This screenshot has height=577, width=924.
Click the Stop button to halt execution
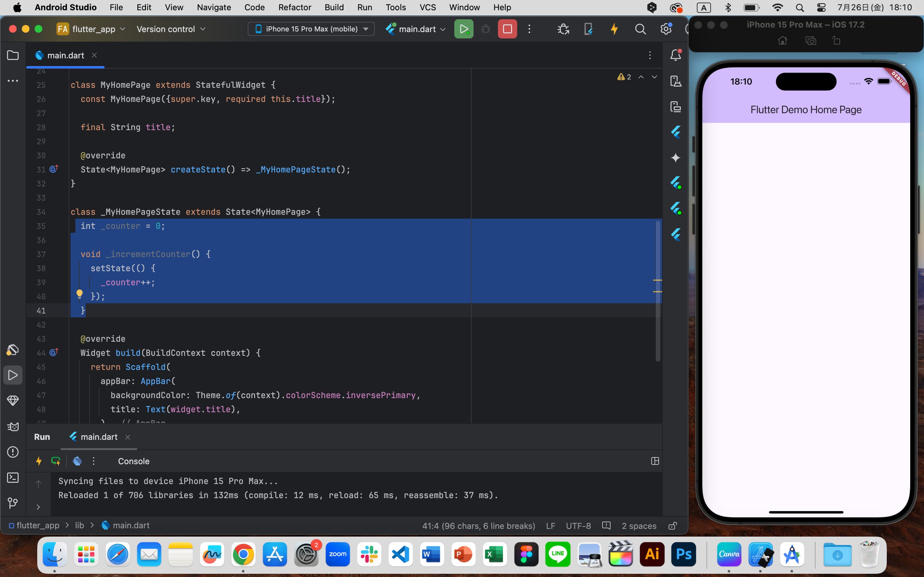coord(507,29)
